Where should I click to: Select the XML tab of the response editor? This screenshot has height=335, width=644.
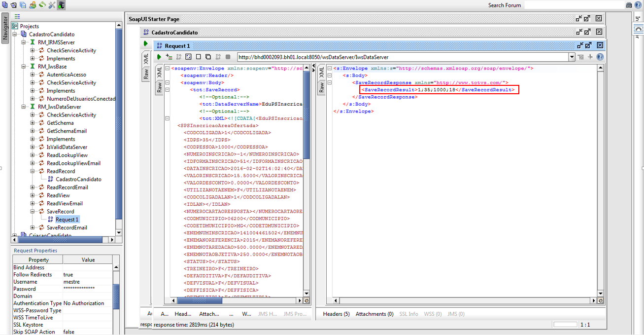tap(322, 73)
